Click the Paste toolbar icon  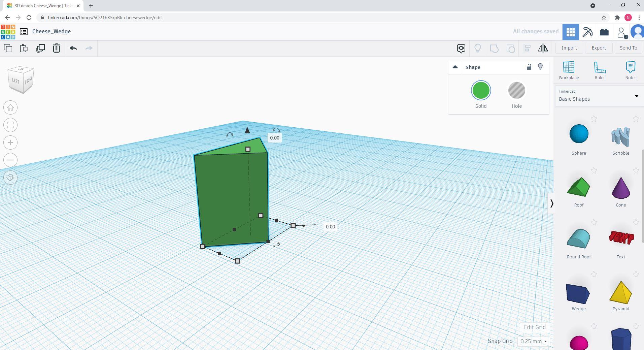click(24, 48)
